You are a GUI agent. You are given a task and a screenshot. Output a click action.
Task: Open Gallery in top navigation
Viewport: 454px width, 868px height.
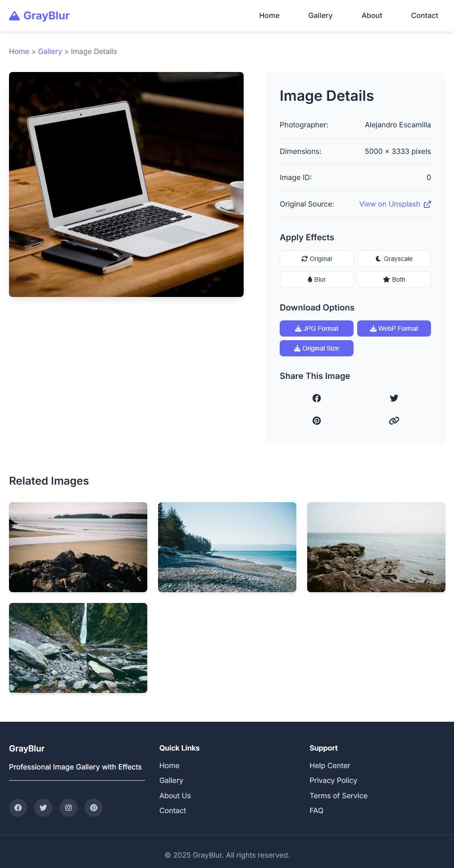pos(320,16)
